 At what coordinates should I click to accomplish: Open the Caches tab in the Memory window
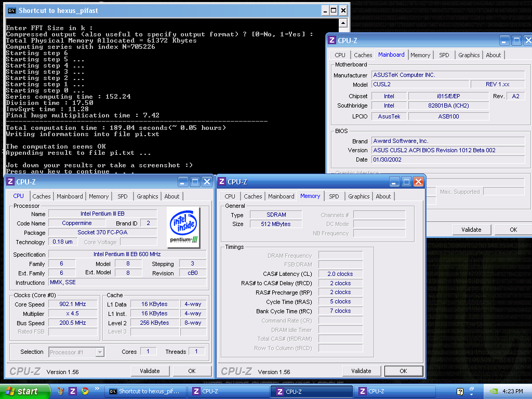253,196
